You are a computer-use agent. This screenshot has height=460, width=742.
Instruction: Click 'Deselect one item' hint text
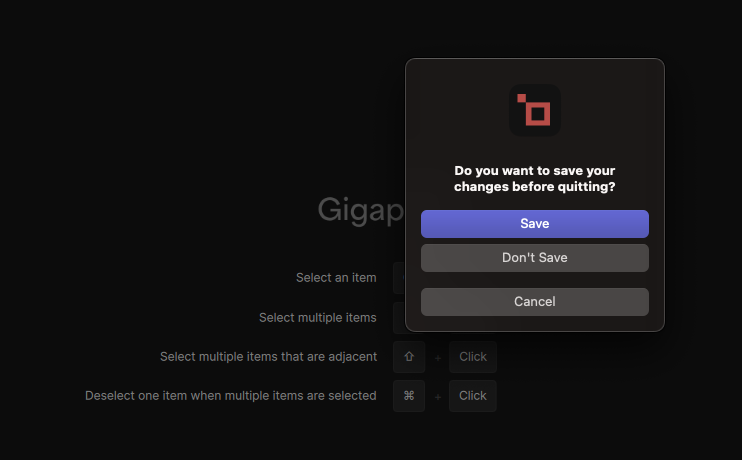click(231, 396)
